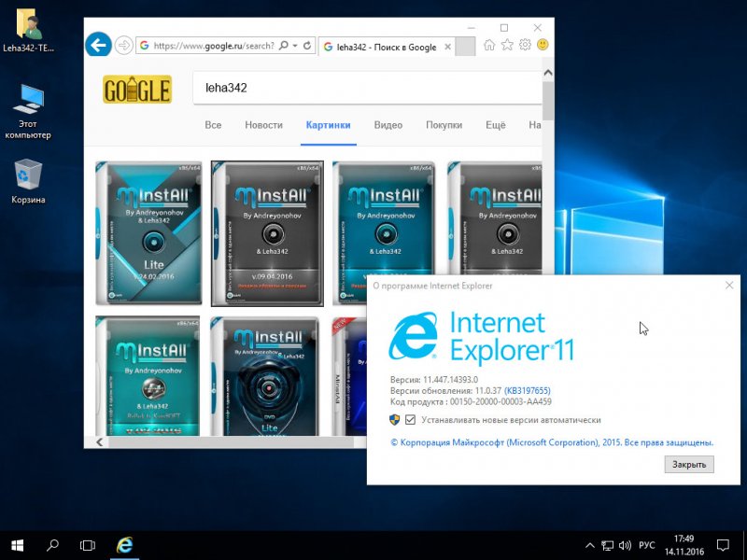Select the Этот компьютер desktop icon

(x=28, y=111)
